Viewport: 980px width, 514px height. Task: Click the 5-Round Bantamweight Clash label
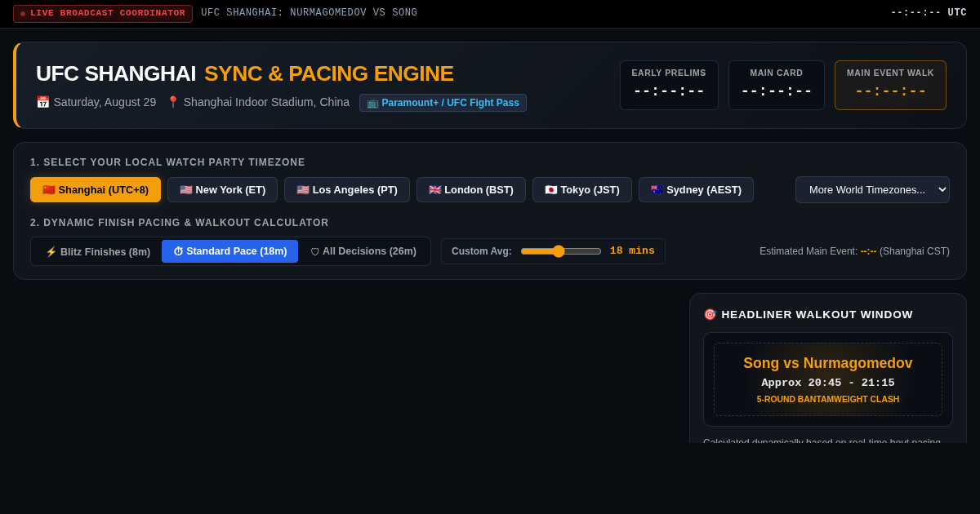tap(828, 399)
